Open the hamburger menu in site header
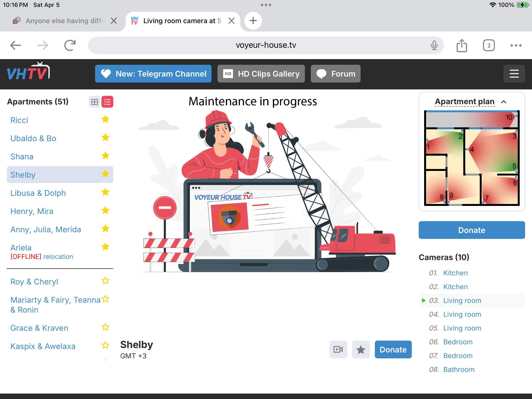 (514, 74)
